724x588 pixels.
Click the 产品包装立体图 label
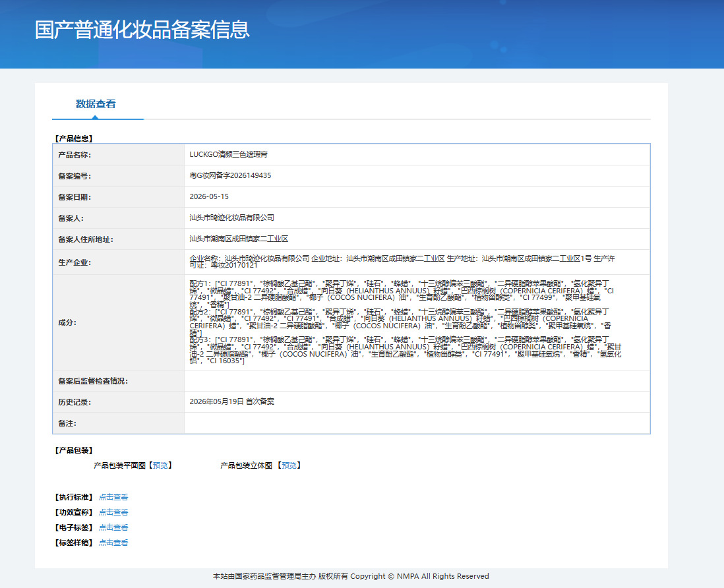(x=247, y=465)
